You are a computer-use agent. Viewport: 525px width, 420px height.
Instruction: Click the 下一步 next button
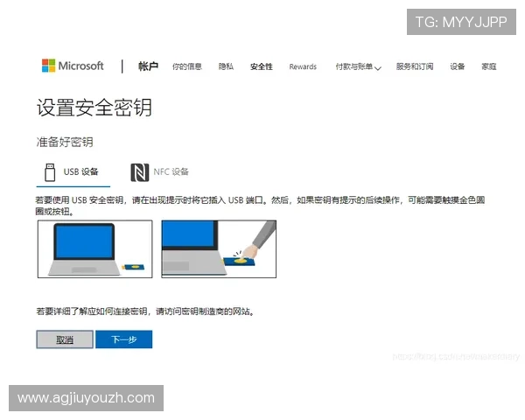point(124,339)
